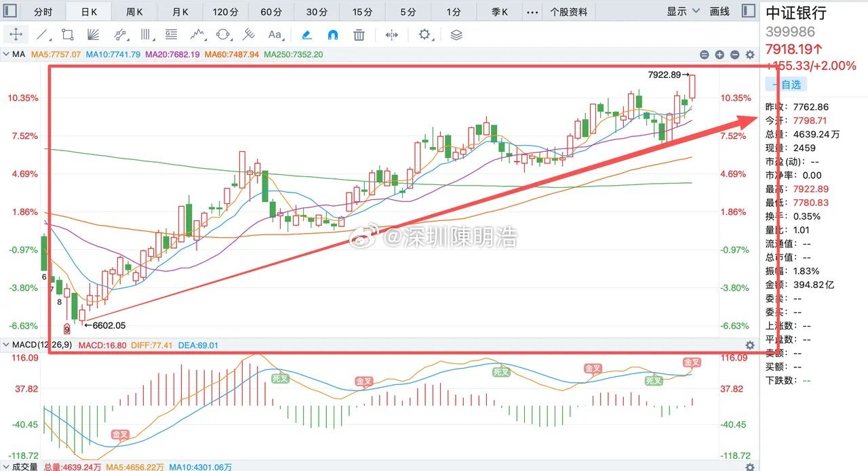Switch to the 30分 tab

(317, 12)
